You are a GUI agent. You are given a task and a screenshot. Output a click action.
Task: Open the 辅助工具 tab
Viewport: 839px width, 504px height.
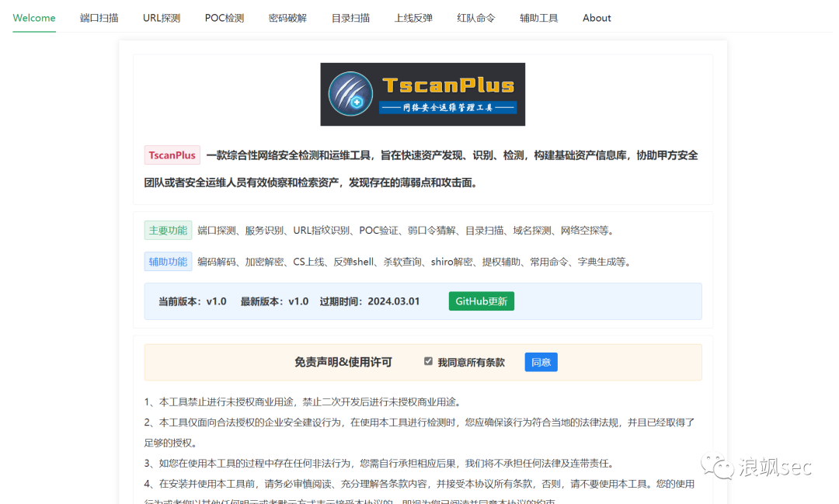click(x=539, y=18)
